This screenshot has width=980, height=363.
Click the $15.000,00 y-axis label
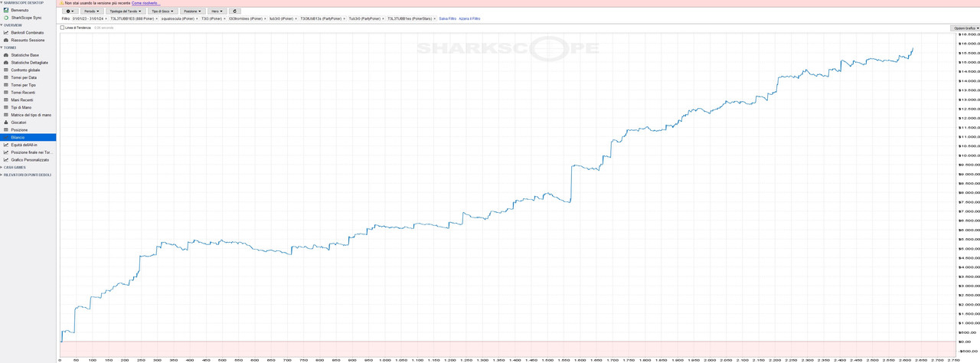point(969,62)
